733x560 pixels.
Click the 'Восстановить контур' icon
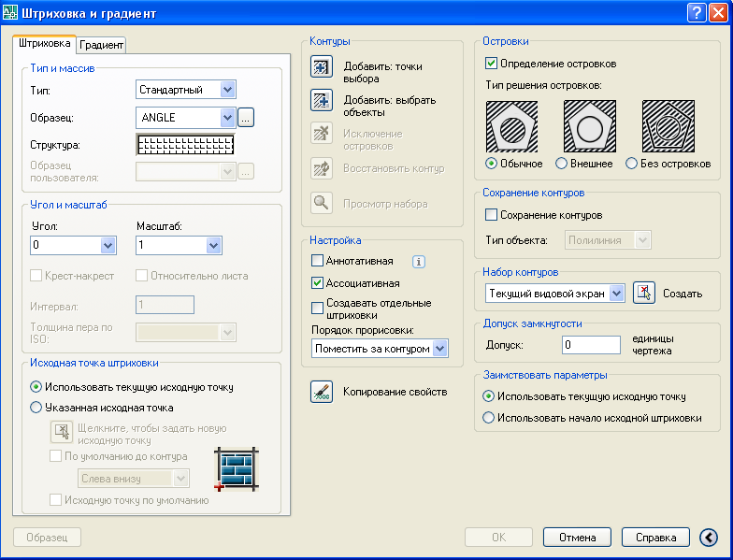pos(322,168)
